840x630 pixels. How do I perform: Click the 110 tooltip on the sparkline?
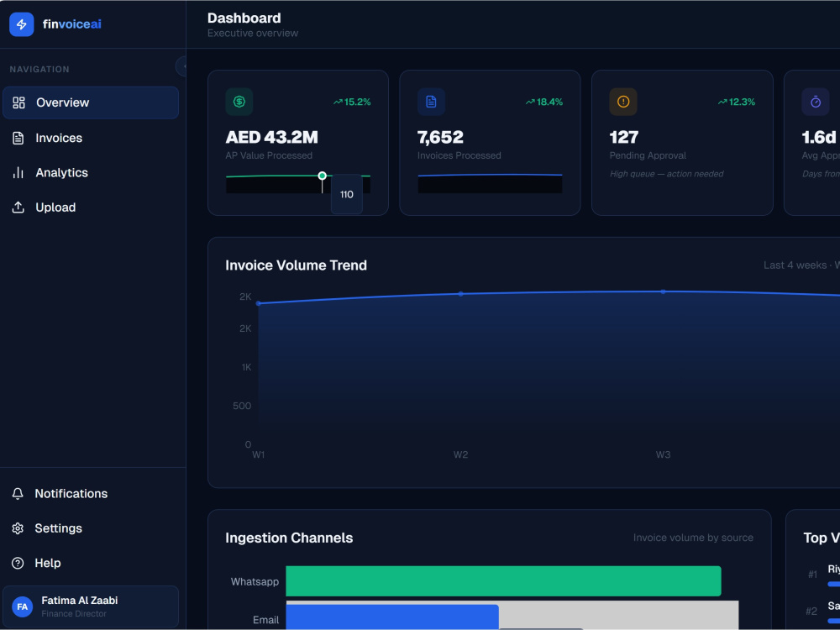[x=347, y=195]
